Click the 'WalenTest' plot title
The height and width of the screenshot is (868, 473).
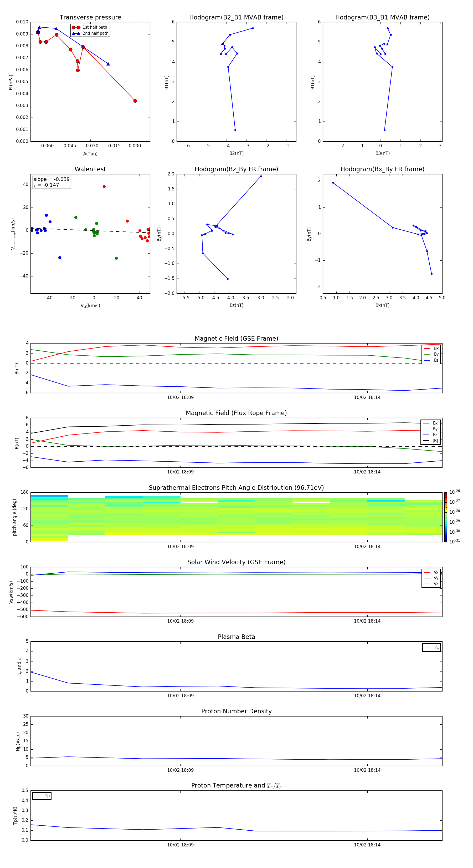tap(90, 169)
